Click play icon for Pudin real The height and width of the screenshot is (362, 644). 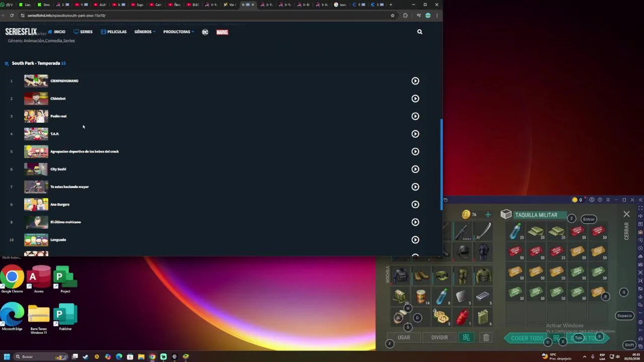tap(415, 116)
